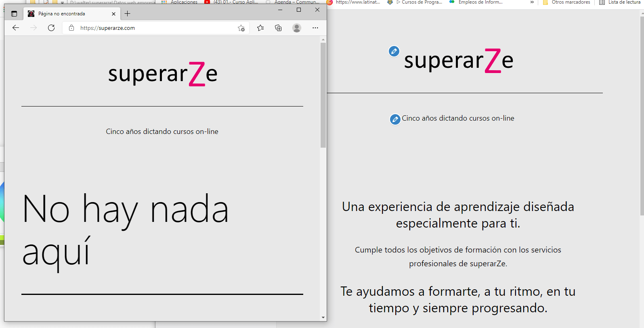Click the superarZe logo in the background window
The width and height of the screenshot is (644, 328).
pyautogui.click(x=459, y=61)
